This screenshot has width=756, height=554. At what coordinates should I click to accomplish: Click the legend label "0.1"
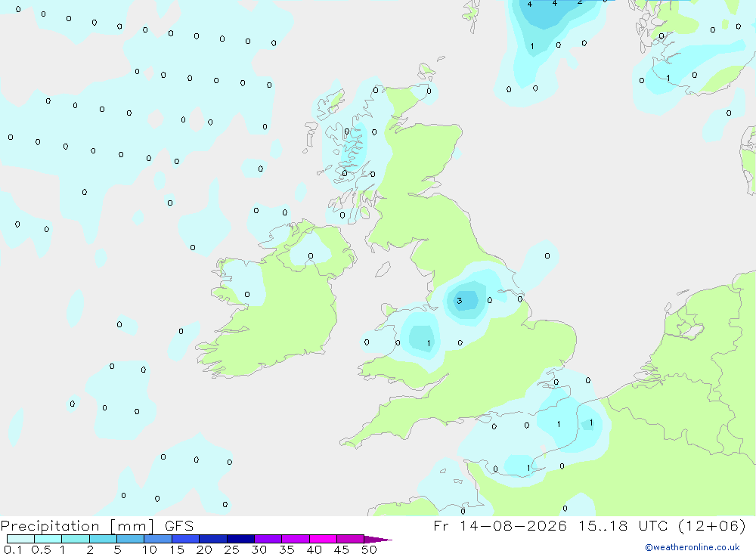(13, 549)
